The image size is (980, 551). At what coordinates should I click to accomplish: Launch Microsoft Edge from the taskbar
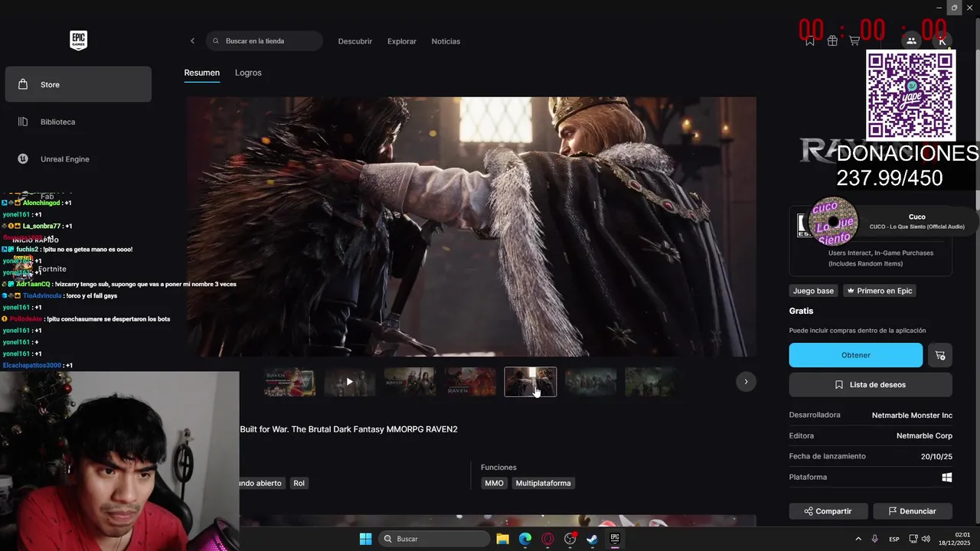click(x=525, y=539)
